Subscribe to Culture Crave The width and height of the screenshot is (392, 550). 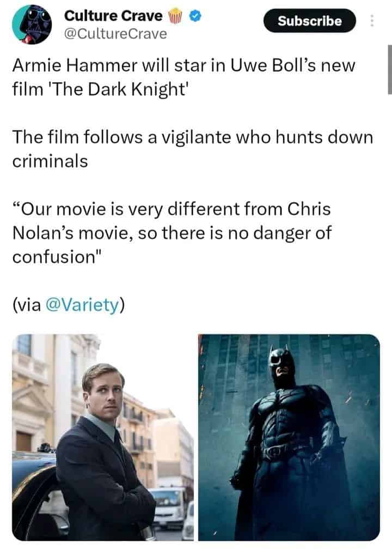(310, 21)
